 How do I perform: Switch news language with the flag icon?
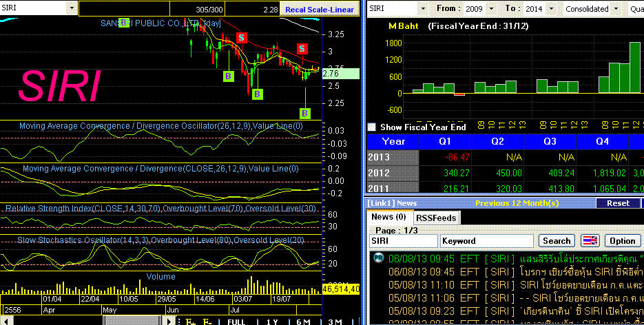coord(590,241)
